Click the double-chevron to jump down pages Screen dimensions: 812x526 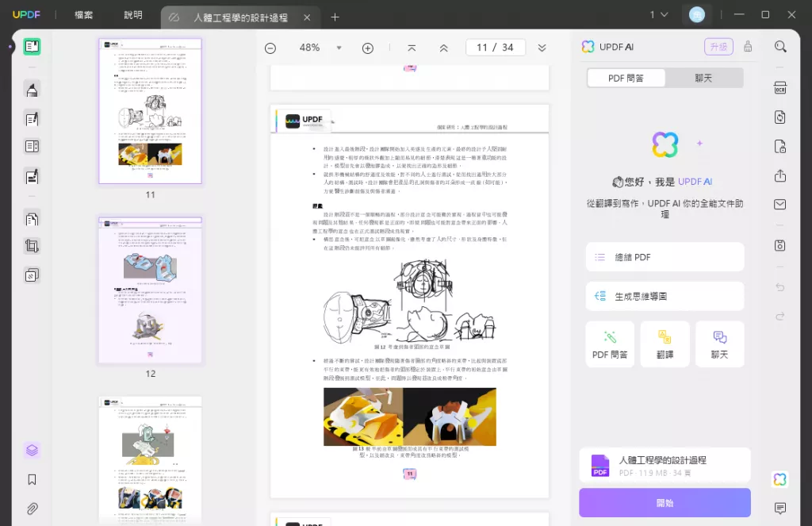pos(542,47)
